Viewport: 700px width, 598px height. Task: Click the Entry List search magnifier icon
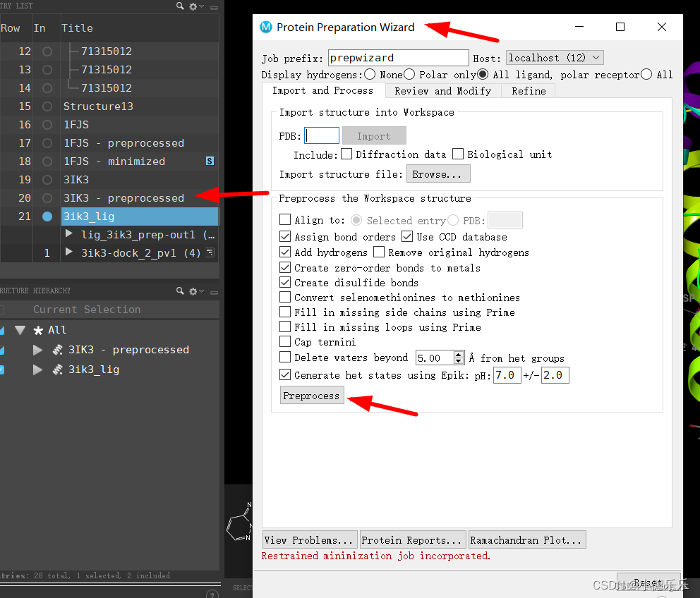click(x=180, y=6)
